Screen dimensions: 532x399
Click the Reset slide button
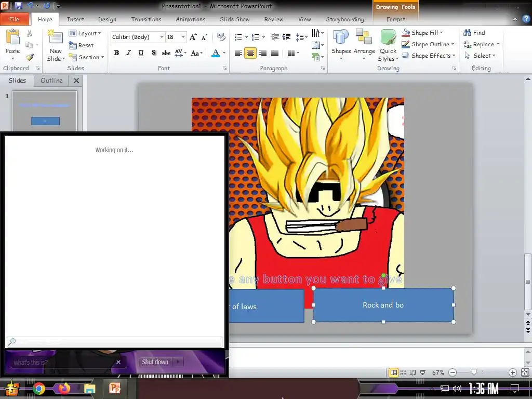(82, 45)
